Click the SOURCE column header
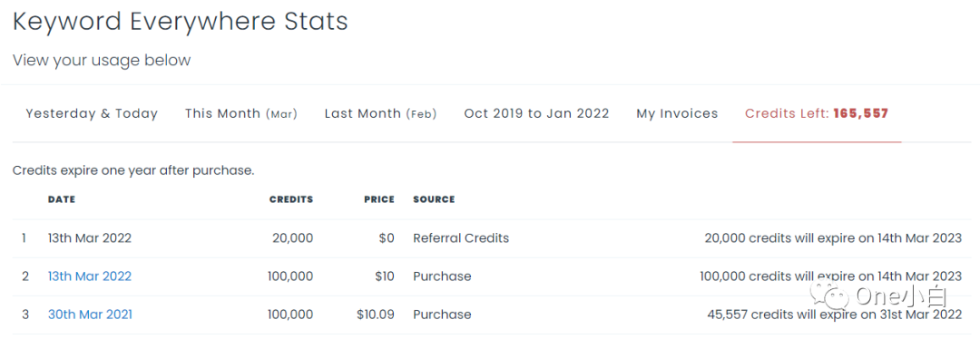The height and width of the screenshot is (339, 980). (x=434, y=199)
